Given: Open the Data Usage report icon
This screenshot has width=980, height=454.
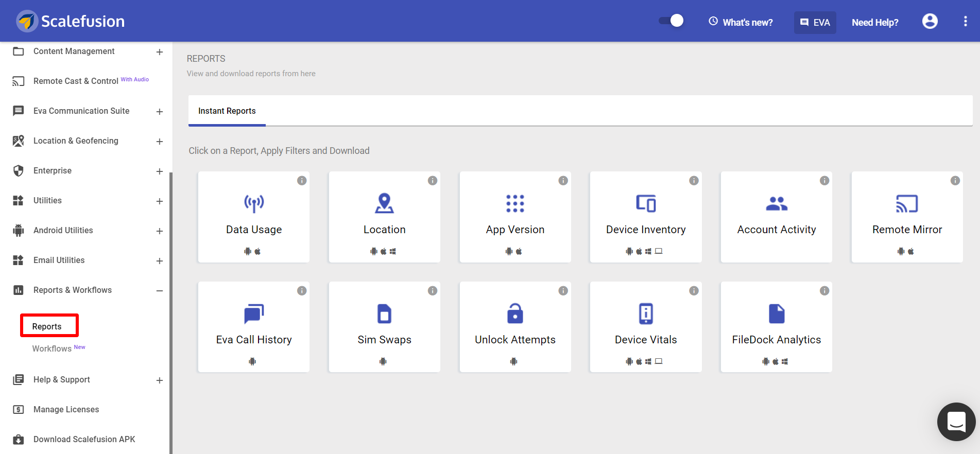Looking at the screenshot, I should coord(254,203).
